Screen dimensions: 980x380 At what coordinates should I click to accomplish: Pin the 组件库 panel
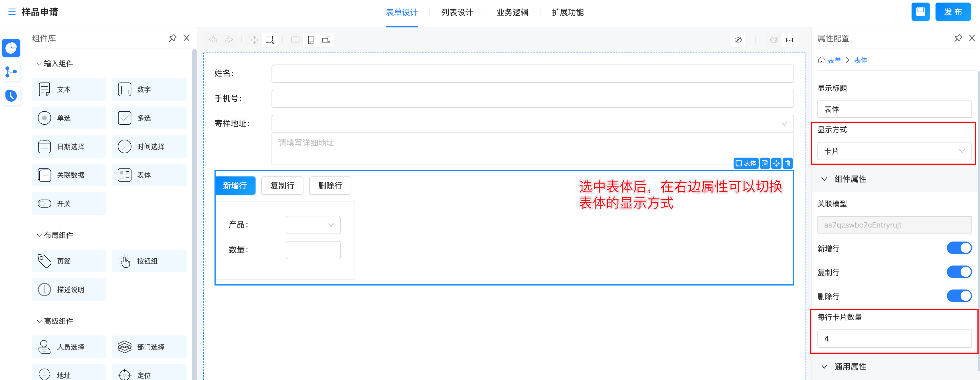click(x=172, y=38)
